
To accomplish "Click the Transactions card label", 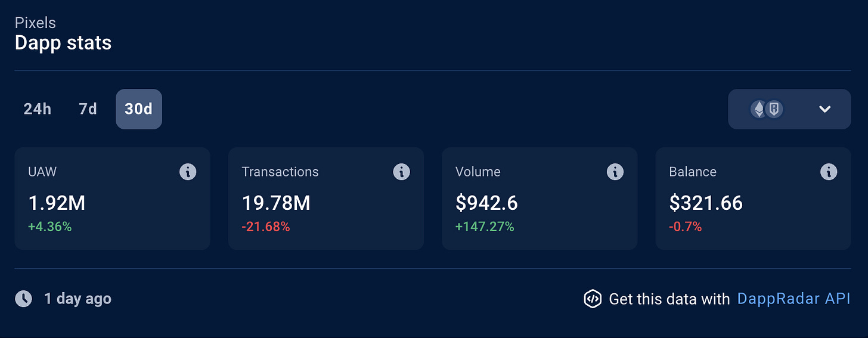I will pyautogui.click(x=280, y=172).
